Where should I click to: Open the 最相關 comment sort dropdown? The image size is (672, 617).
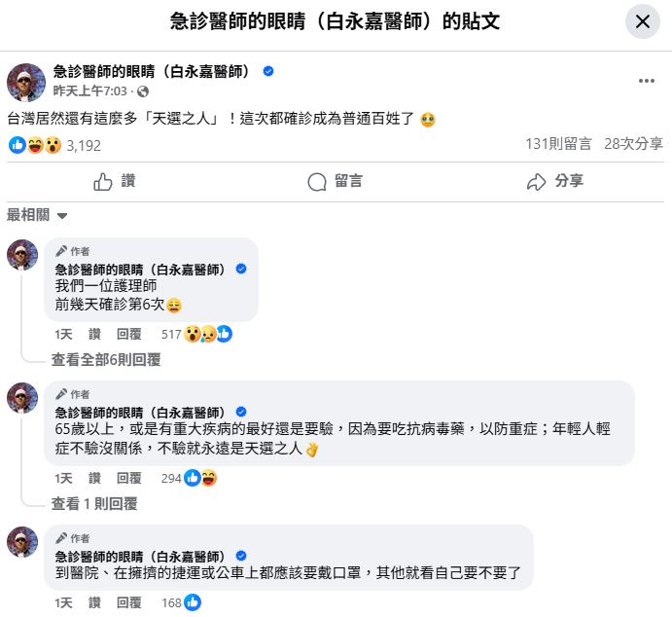pyautogui.click(x=38, y=215)
